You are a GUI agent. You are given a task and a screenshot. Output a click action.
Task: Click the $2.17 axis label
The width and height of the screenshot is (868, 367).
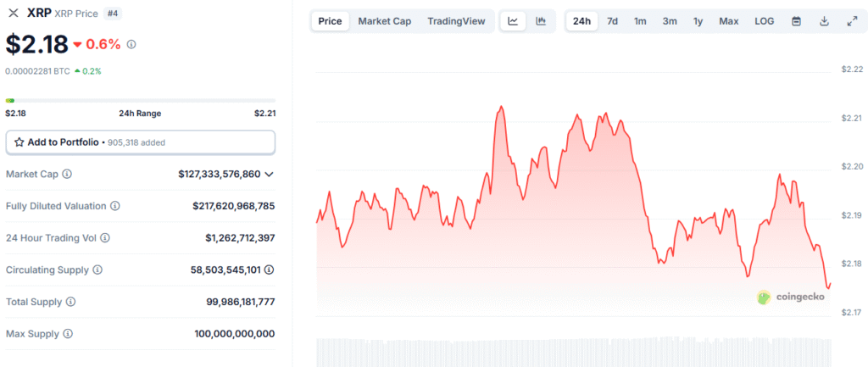(x=851, y=313)
